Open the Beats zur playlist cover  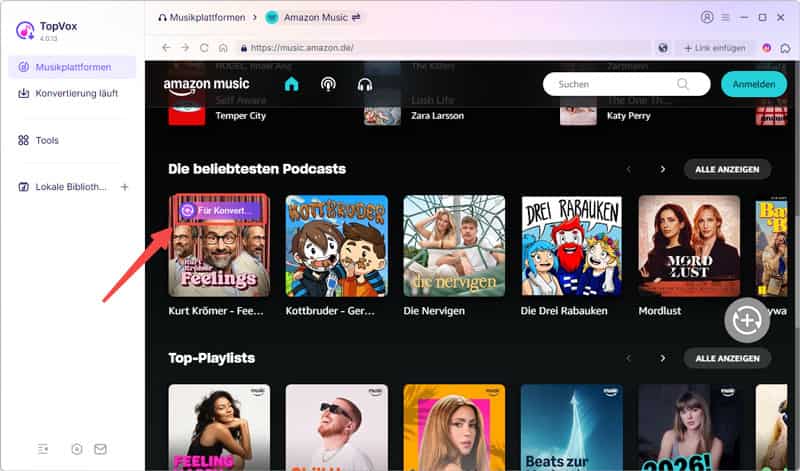571,428
